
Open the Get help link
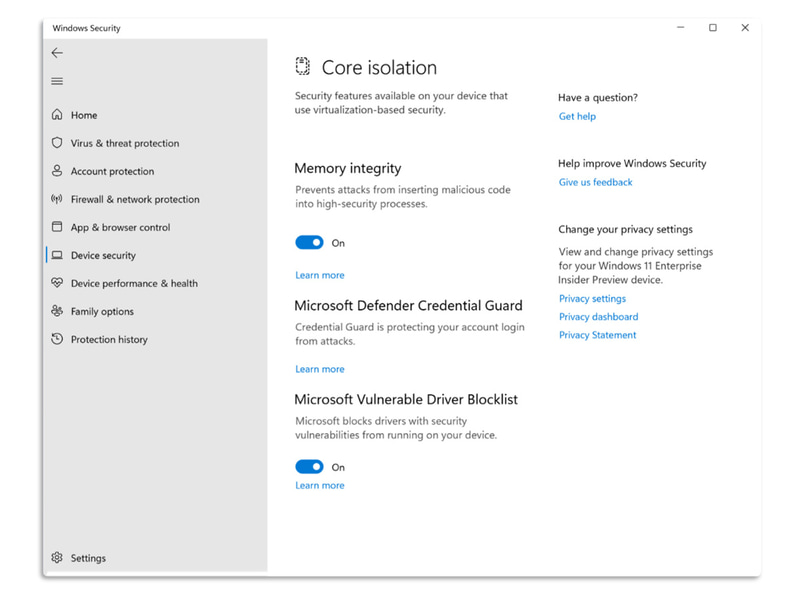pos(577,117)
